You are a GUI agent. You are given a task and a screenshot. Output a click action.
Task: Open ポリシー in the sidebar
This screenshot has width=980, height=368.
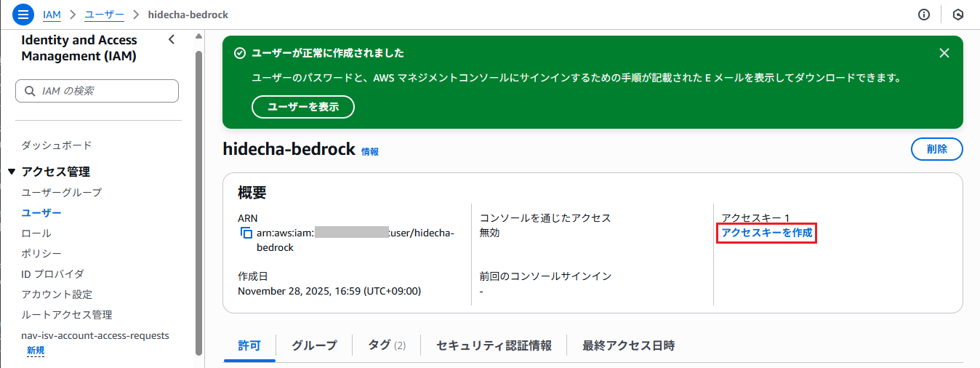click(x=41, y=254)
